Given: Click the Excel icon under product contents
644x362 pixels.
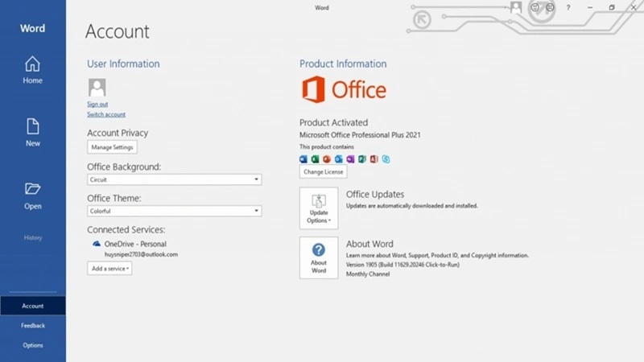Looking at the screenshot, I should (316, 159).
